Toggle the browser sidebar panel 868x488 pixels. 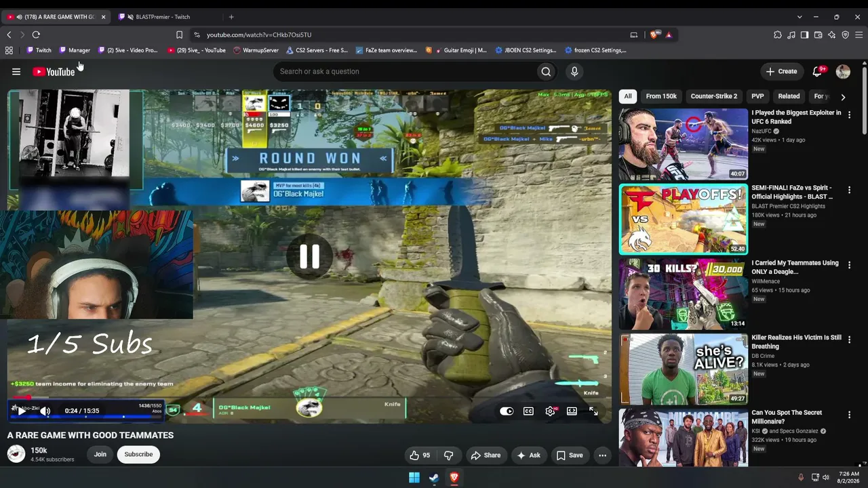click(804, 35)
